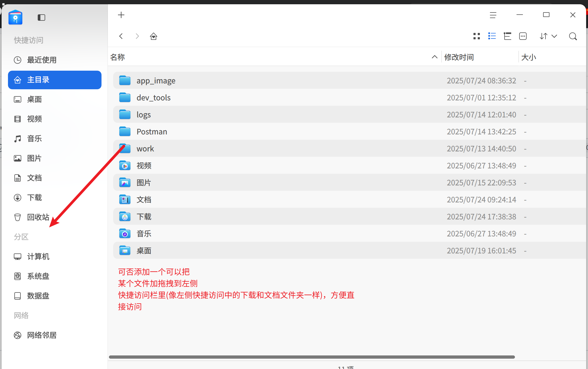Go forward with the right arrow
This screenshot has width=588, height=369.
(137, 36)
